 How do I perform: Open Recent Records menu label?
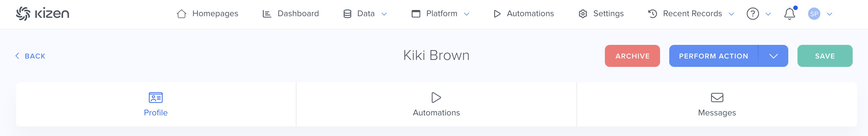[x=692, y=13]
